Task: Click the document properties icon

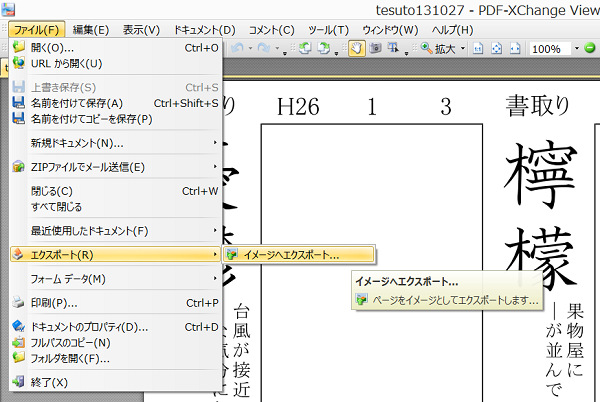Action: click(18, 326)
